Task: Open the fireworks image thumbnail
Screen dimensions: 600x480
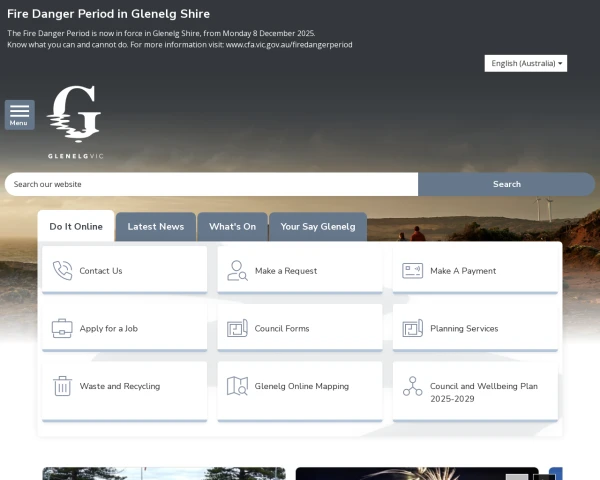Action: (x=416, y=474)
